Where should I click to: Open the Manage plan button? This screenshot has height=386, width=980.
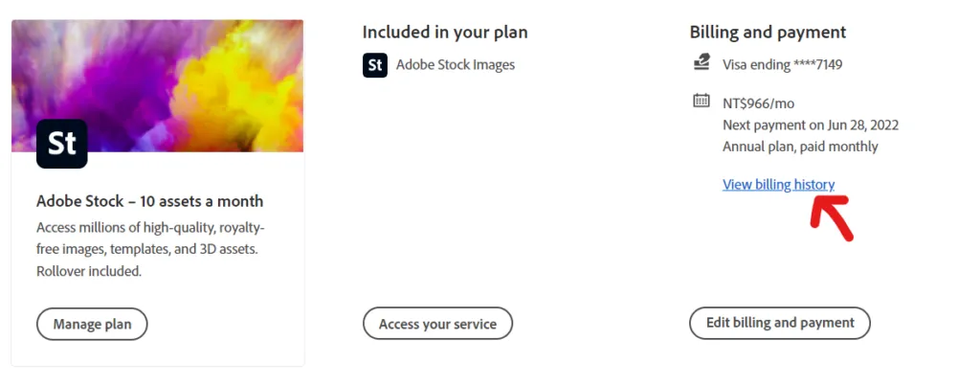[x=92, y=324]
